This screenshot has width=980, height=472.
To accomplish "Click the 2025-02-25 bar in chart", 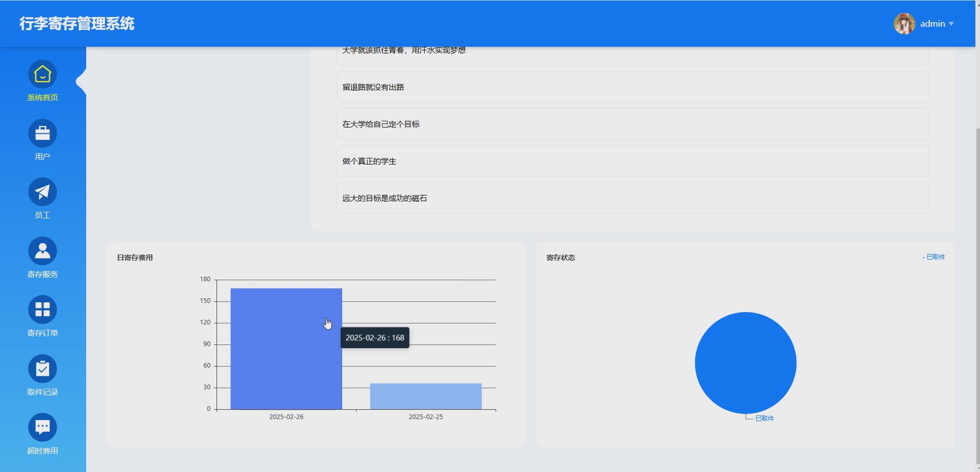I will tap(426, 396).
